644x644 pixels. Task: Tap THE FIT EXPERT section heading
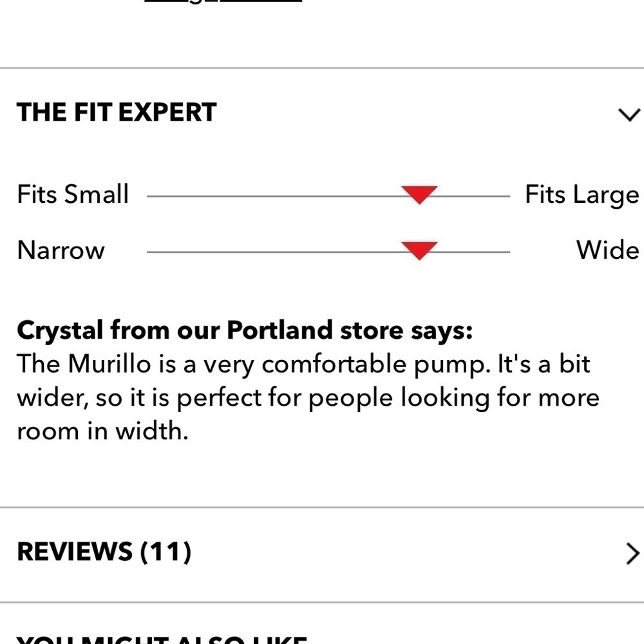(117, 113)
